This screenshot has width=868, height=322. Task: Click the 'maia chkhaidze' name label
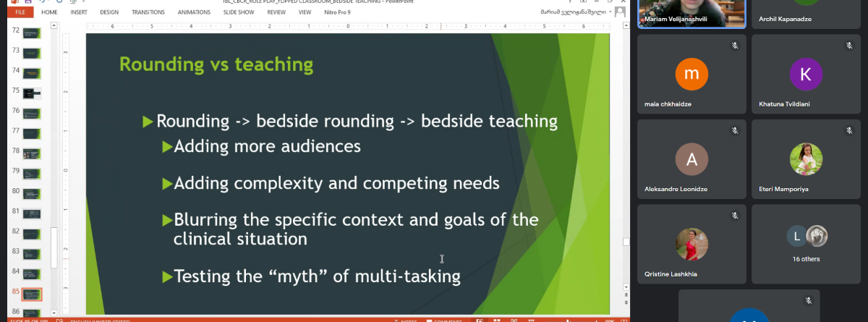click(666, 104)
